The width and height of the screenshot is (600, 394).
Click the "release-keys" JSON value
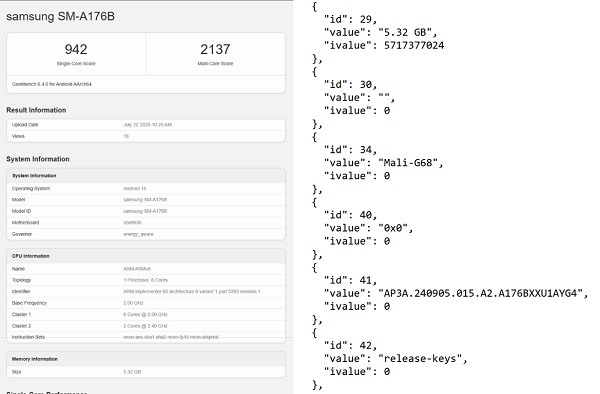[x=420, y=359]
